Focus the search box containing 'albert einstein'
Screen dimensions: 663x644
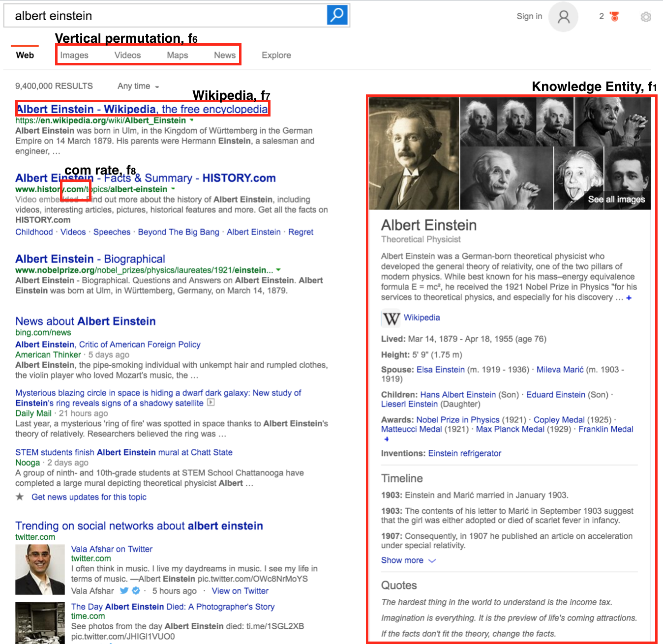point(166,16)
